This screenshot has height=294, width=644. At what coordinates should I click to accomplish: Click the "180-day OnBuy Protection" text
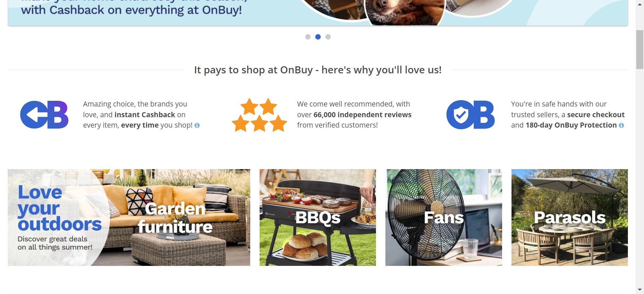click(571, 125)
